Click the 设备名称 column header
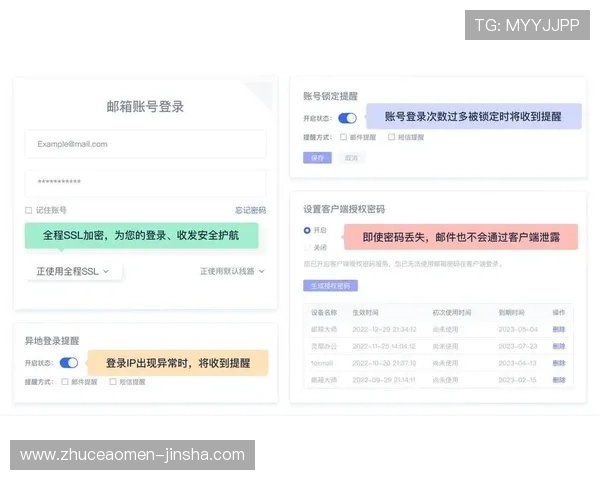 [324, 312]
